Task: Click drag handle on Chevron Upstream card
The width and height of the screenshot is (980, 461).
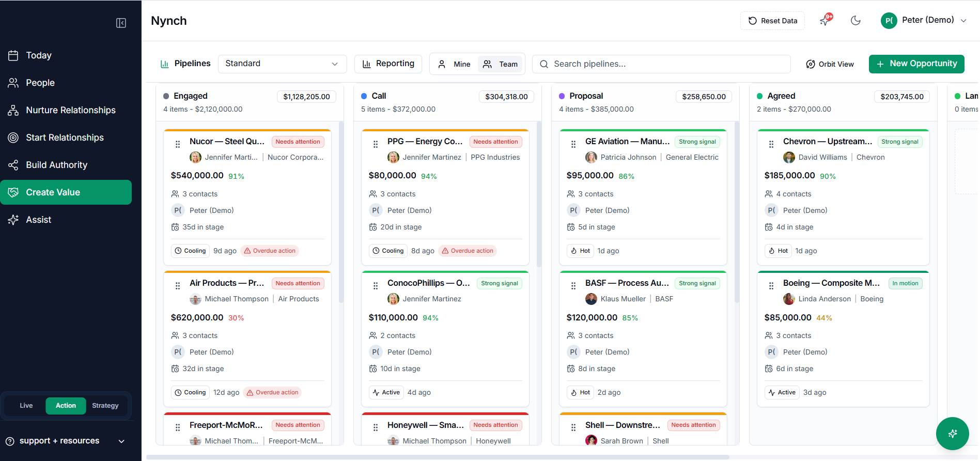Action: [x=771, y=144]
